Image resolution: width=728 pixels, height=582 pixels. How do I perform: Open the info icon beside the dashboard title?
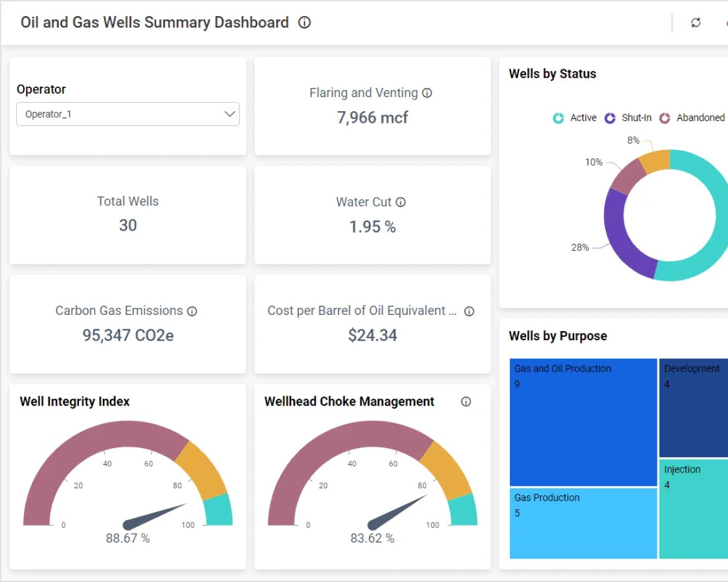point(304,22)
